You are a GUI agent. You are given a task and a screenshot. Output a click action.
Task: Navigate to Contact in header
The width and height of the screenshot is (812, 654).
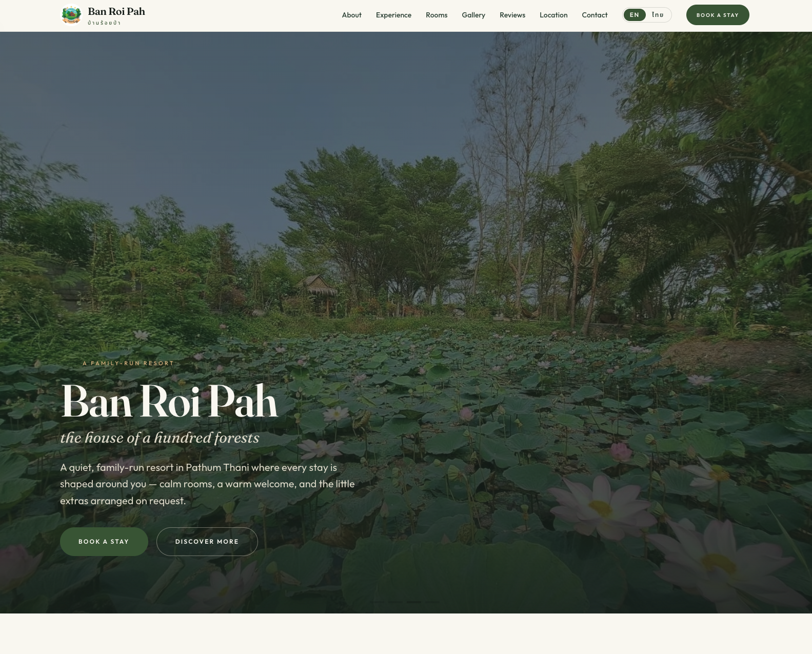point(595,15)
